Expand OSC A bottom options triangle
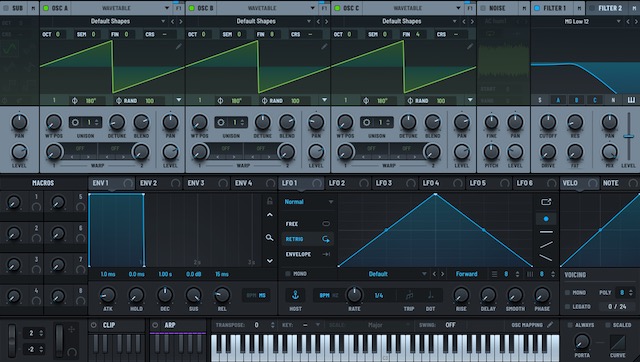The image size is (640, 362). pos(179,100)
